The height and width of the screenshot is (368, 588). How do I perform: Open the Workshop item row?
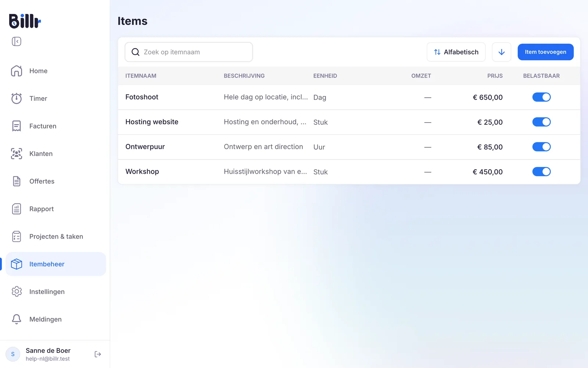349,171
